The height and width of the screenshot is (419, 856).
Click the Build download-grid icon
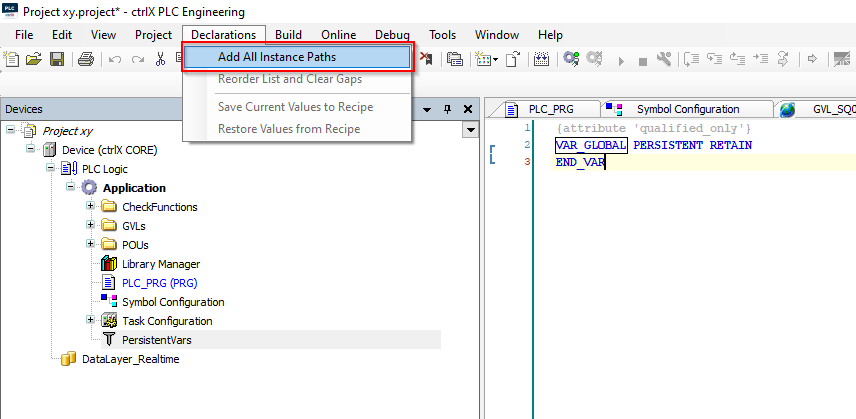click(541, 58)
